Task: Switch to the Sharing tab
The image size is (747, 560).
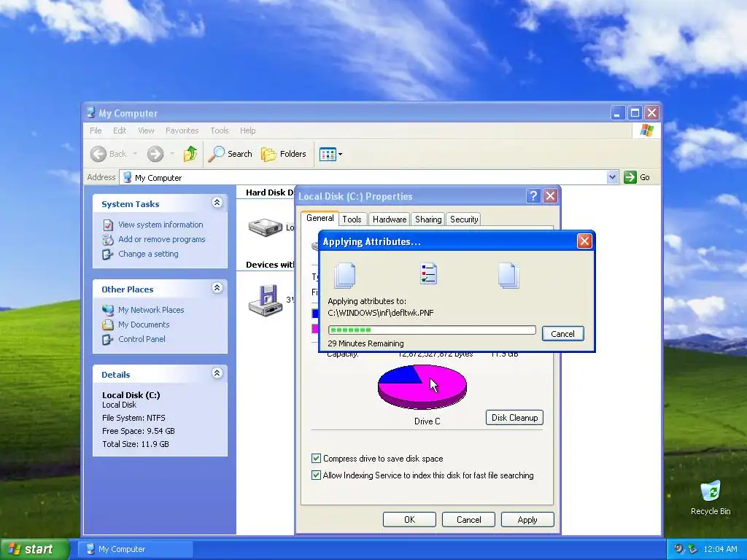Action: click(427, 219)
